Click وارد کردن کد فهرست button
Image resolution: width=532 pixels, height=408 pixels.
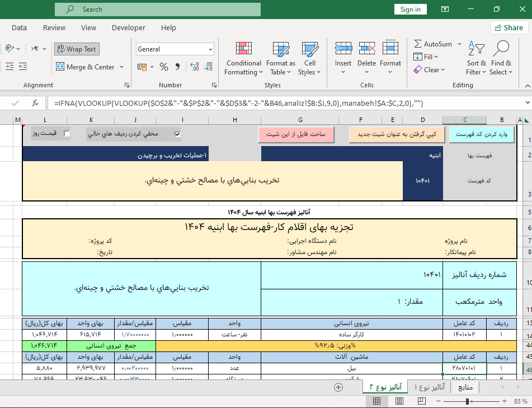click(x=482, y=134)
